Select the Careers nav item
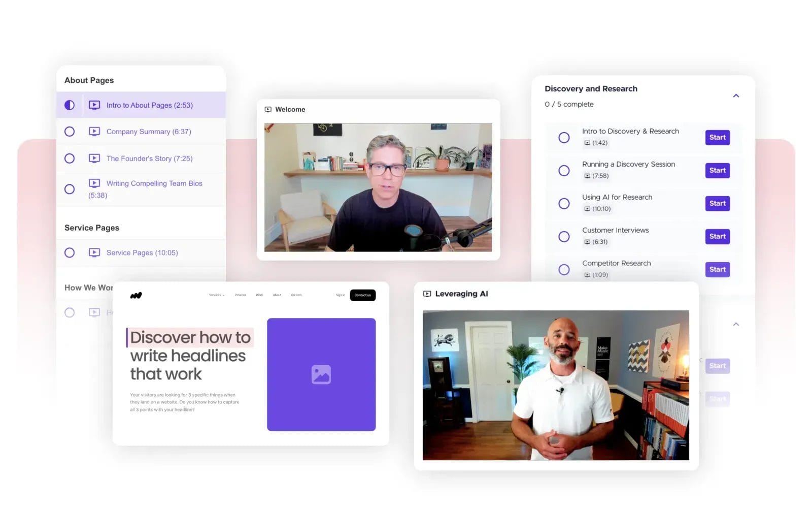 coord(296,295)
